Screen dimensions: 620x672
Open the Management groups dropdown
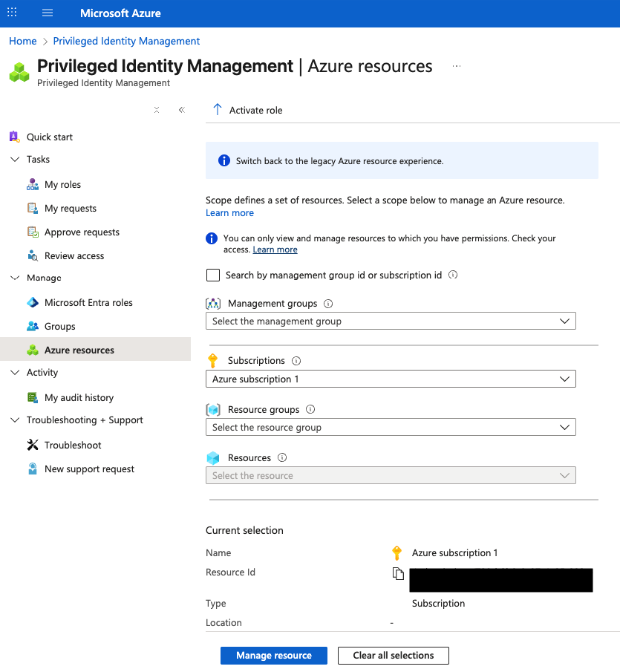pyautogui.click(x=391, y=322)
